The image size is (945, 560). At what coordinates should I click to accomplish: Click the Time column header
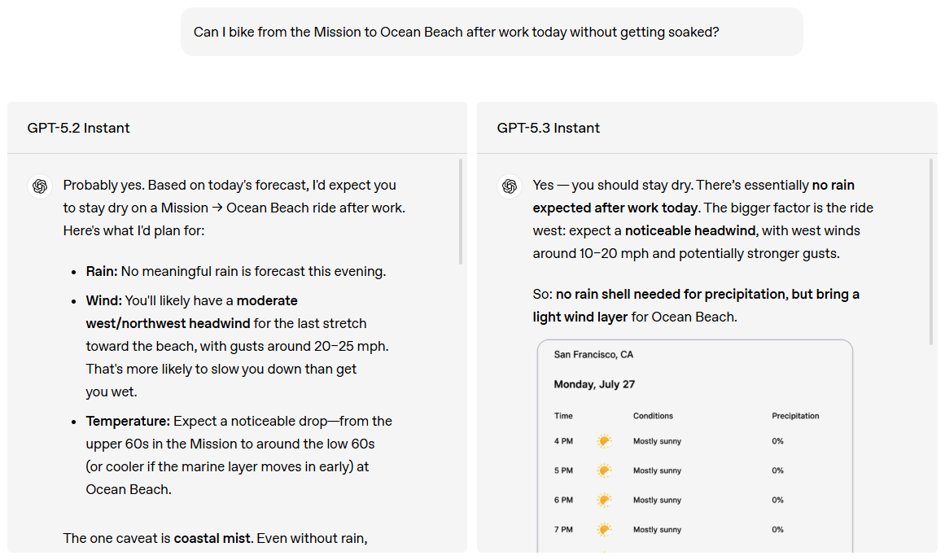tap(563, 416)
